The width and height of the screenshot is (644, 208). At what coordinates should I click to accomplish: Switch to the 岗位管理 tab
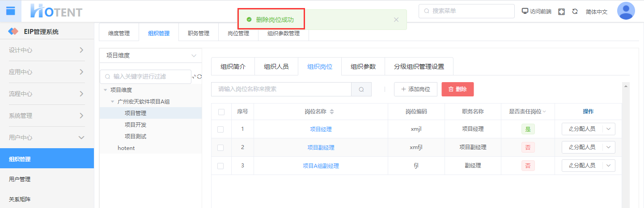tap(238, 33)
